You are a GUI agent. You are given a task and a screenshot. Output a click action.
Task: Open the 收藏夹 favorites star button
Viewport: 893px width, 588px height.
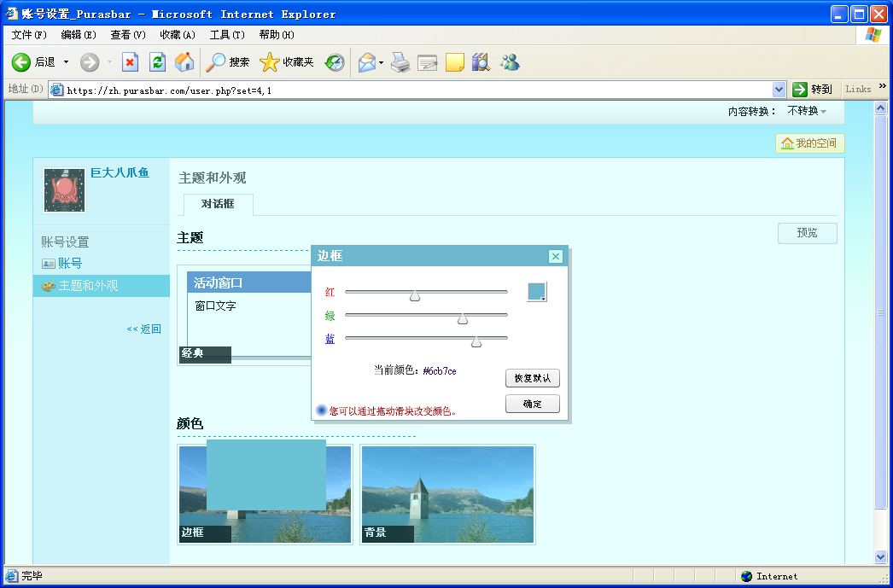coord(287,62)
